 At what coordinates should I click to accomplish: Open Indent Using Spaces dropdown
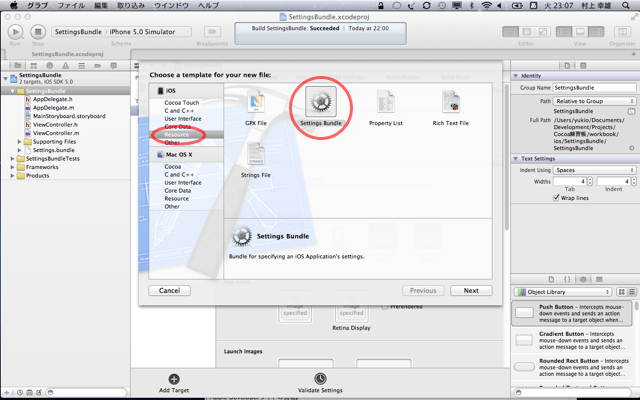594,170
